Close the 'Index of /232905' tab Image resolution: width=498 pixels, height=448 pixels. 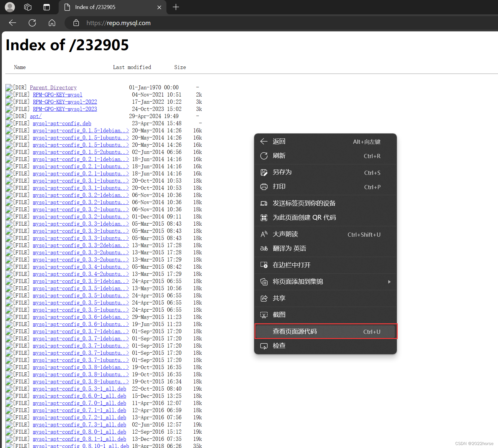159,7
